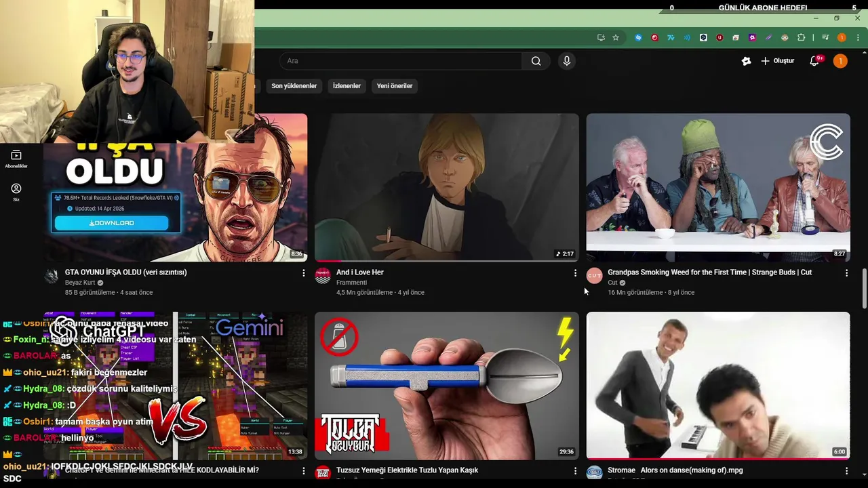Open Tuzsuz Yemeği Elektrikle Tuzlu Yapan Kaşık title

(407, 470)
